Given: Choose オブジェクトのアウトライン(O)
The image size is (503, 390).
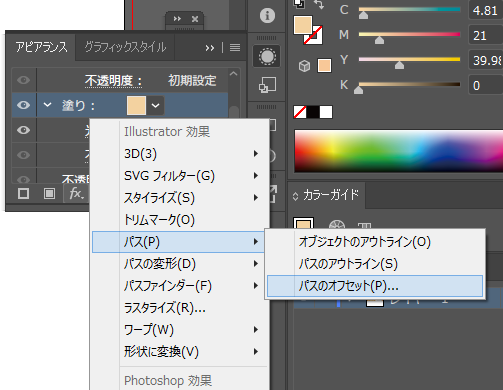Looking at the screenshot, I should tap(375, 242).
